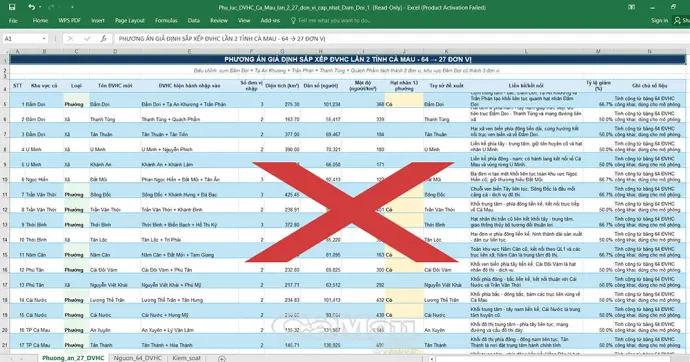Open the Add-ins ribbon tab

click(x=270, y=20)
